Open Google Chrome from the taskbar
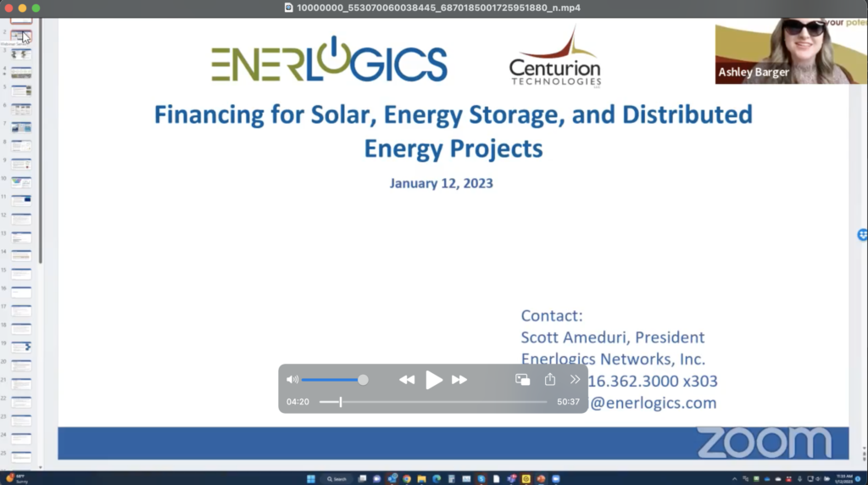 (x=407, y=479)
